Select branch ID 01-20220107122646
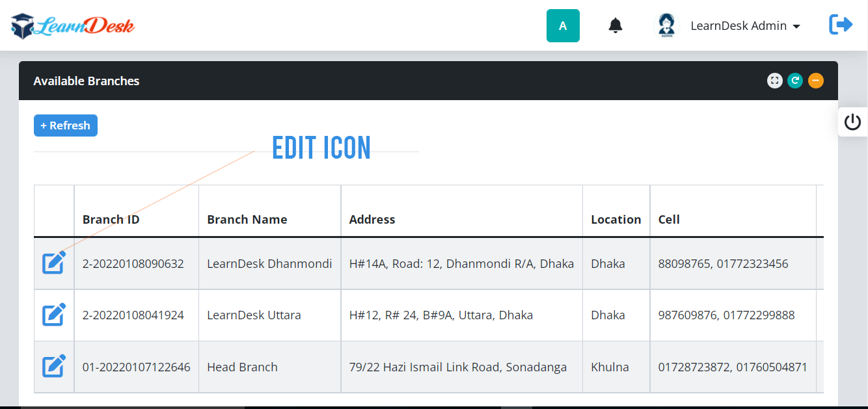Viewport: 868px width, 409px height. coord(137,367)
